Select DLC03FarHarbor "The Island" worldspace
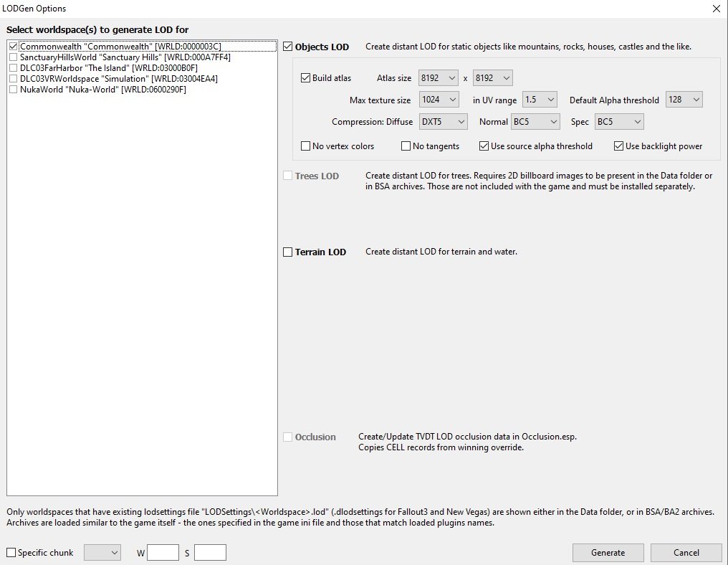The width and height of the screenshot is (728, 565). pyautogui.click(x=13, y=68)
